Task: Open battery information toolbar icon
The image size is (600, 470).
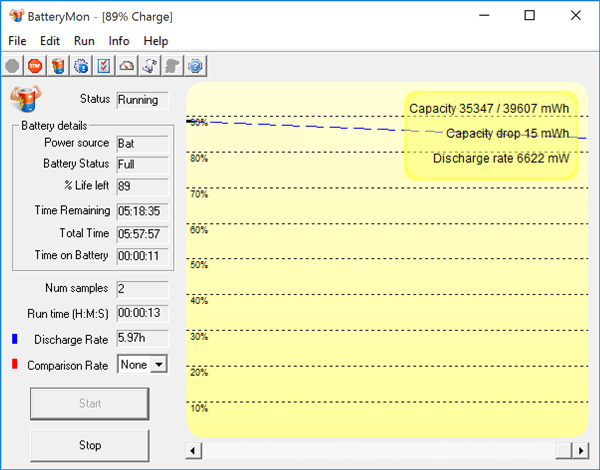Action: [x=58, y=66]
